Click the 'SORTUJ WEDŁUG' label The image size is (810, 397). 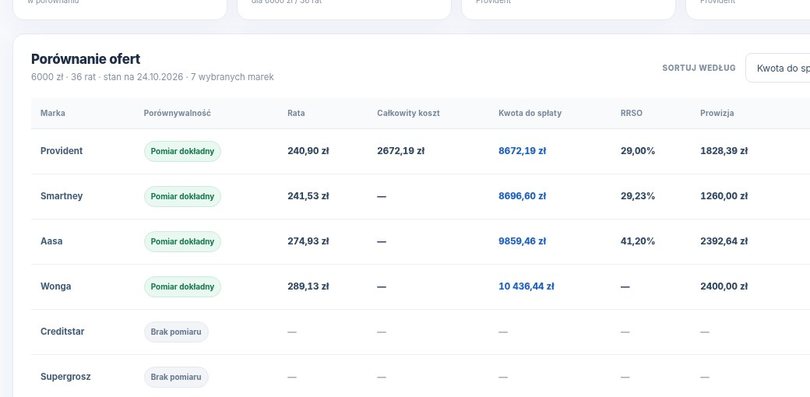point(699,68)
